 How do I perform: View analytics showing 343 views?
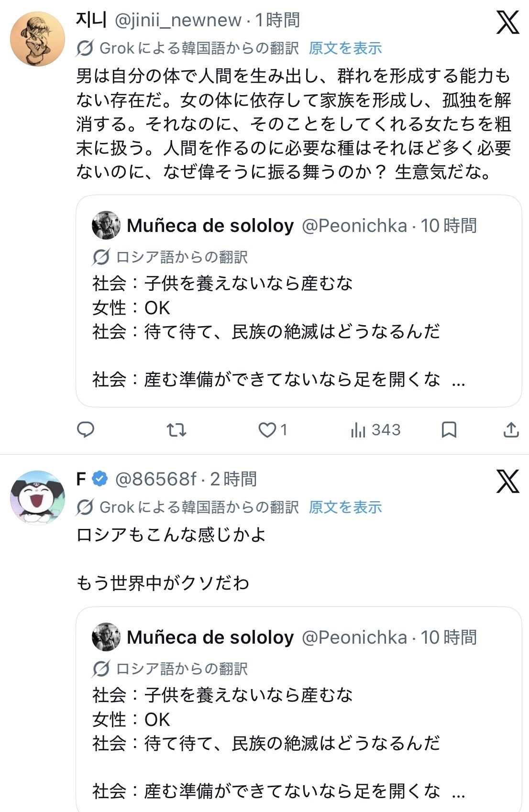(375, 430)
